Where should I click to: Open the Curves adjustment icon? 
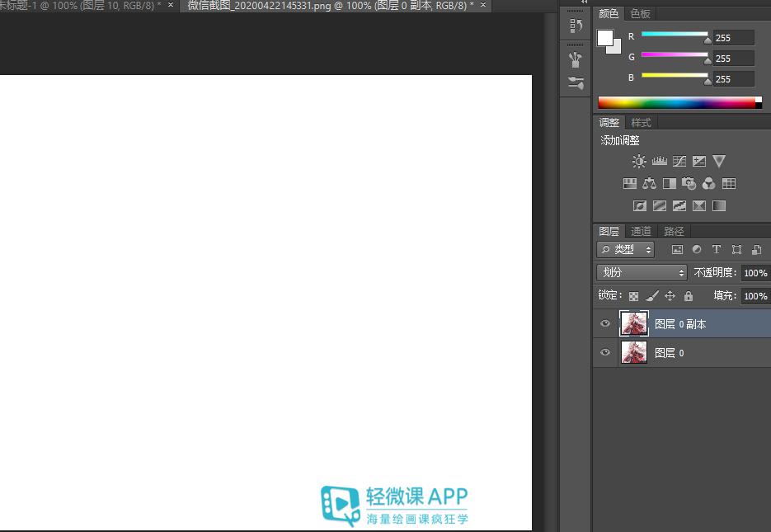point(679,161)
